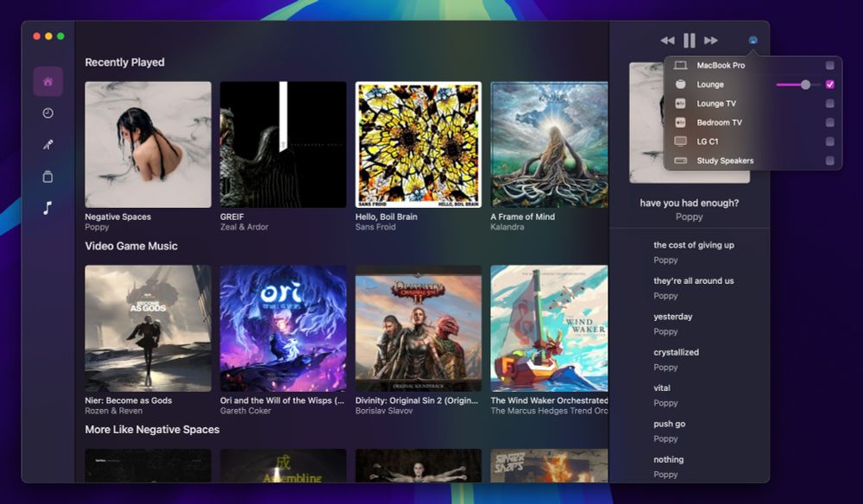Select the Bedroom TV device label
The width and height of the screenshot is (863, 504).
719,123
